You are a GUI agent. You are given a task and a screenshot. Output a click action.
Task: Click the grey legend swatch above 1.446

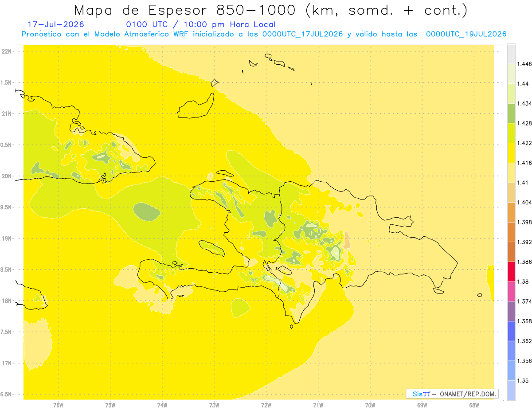pyautogui.click(x=511, y=54)
